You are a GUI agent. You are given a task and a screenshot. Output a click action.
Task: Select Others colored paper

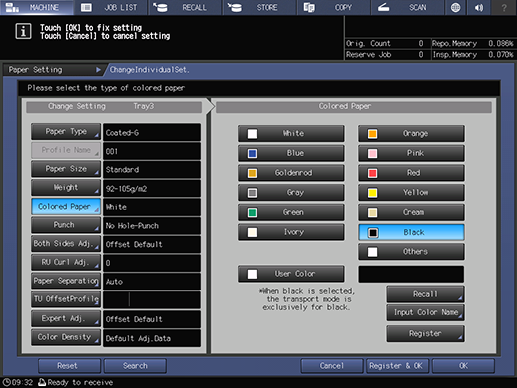coord(411,251)
